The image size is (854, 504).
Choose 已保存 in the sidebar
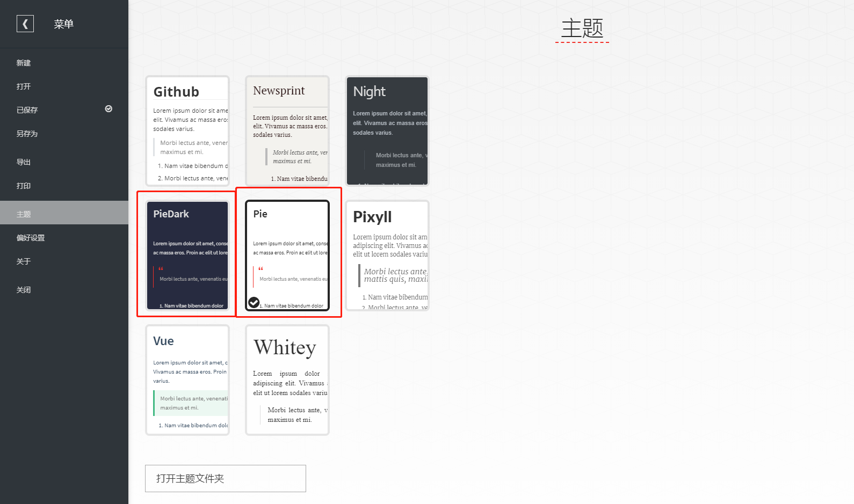[64, 110]
